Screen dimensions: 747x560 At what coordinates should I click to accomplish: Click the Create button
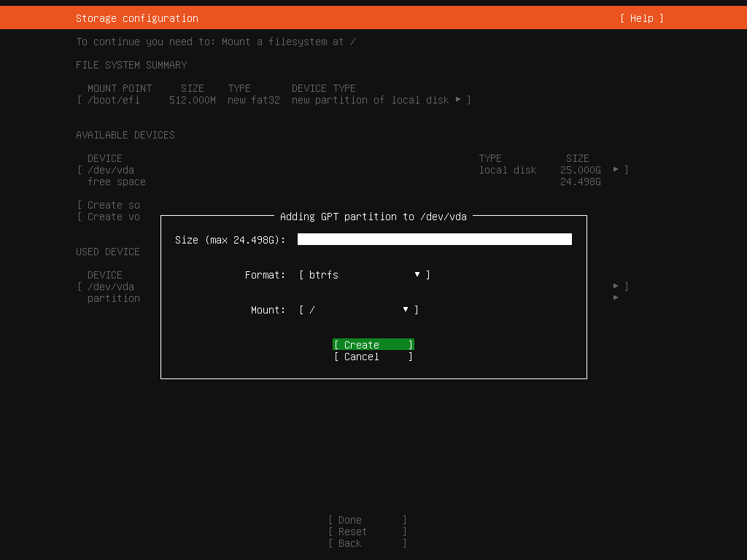click(x=373, y=344)
